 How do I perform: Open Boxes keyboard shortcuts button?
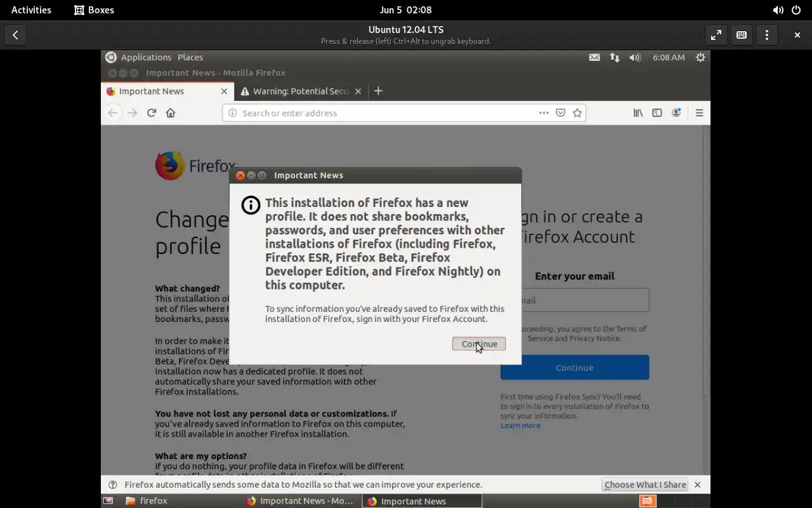[742, 35]
